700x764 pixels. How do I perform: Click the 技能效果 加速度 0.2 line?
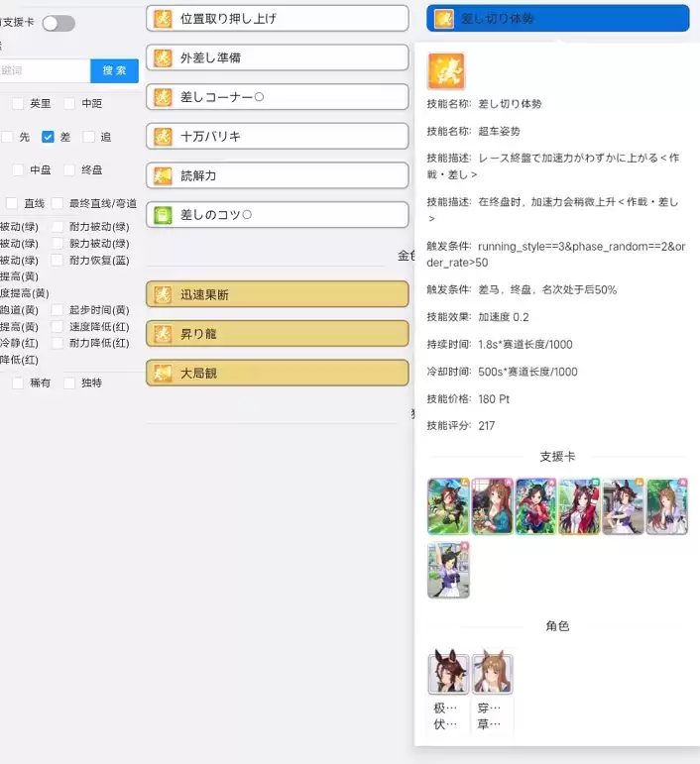tap(478, 317)
